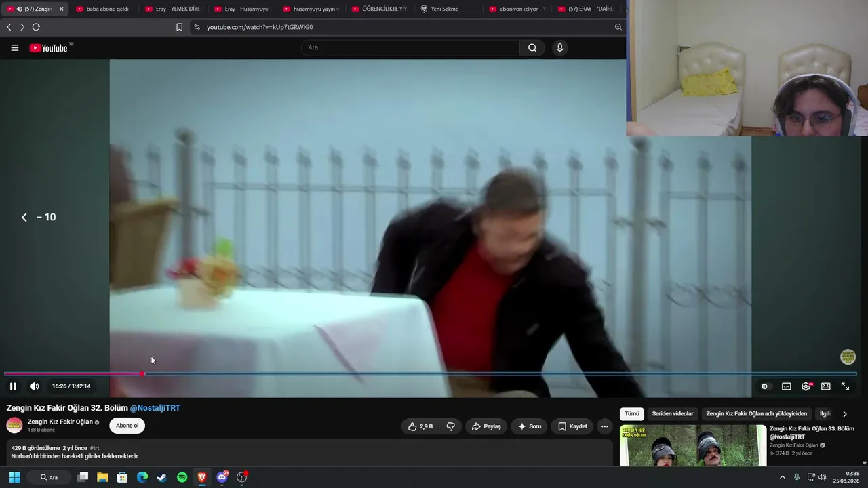The image size is (868, 488).
Task: Open File Explorer from the taskbar
Action: 102,477
